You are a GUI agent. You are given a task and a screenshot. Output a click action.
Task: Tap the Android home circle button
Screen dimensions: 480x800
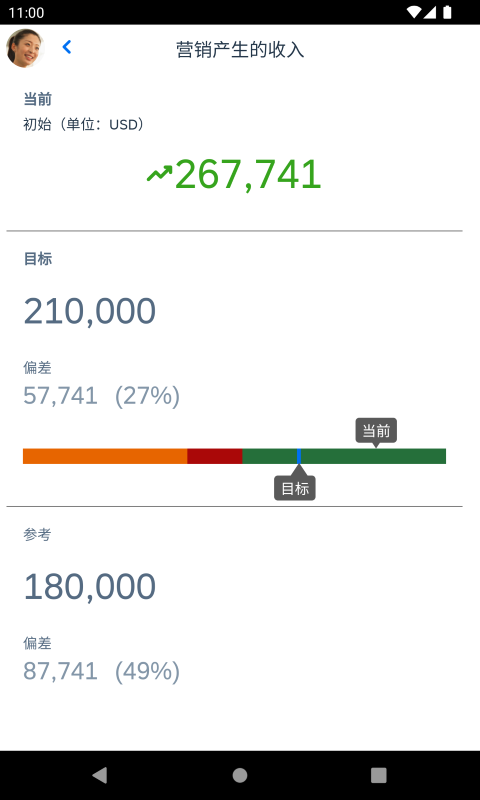click(240, 775)
